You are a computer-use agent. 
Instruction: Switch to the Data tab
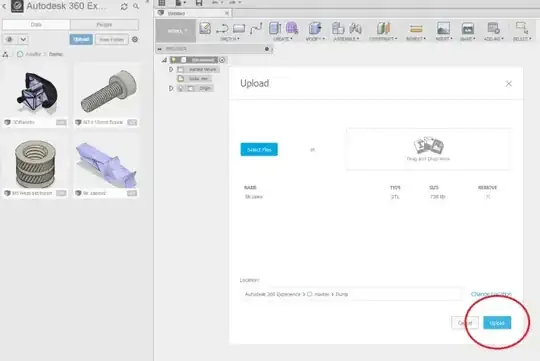click(x=36, y=24)
